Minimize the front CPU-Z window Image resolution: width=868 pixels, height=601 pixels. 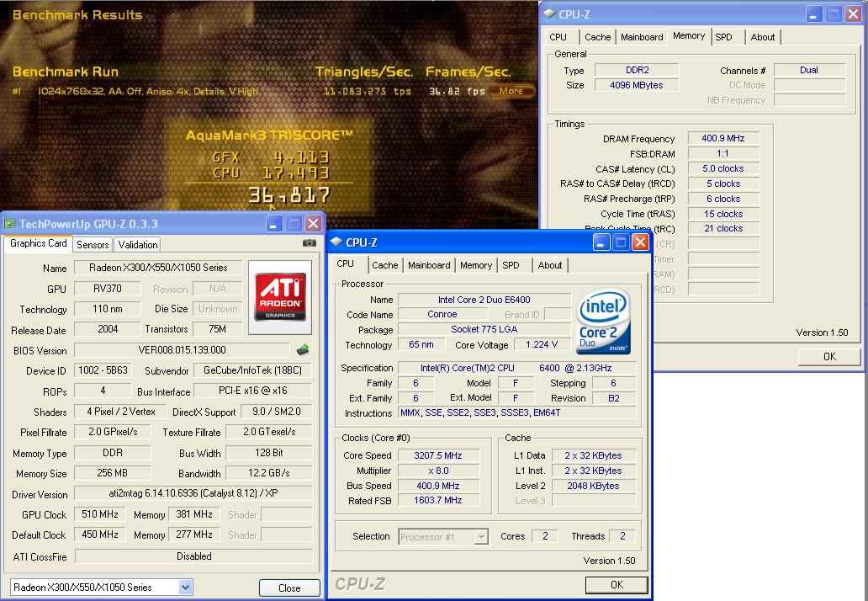[601, 242]
